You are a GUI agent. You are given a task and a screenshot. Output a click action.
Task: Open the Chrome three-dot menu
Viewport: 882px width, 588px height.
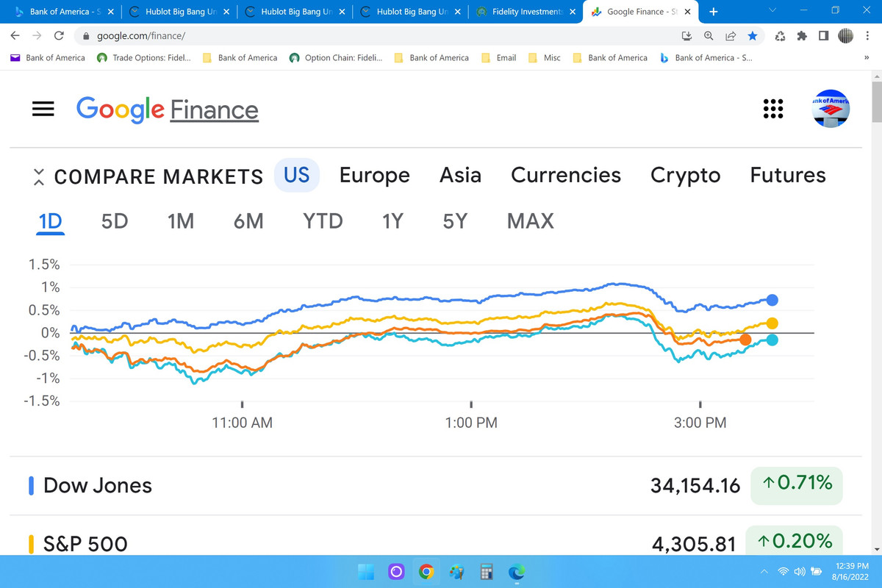pos(867,35)
